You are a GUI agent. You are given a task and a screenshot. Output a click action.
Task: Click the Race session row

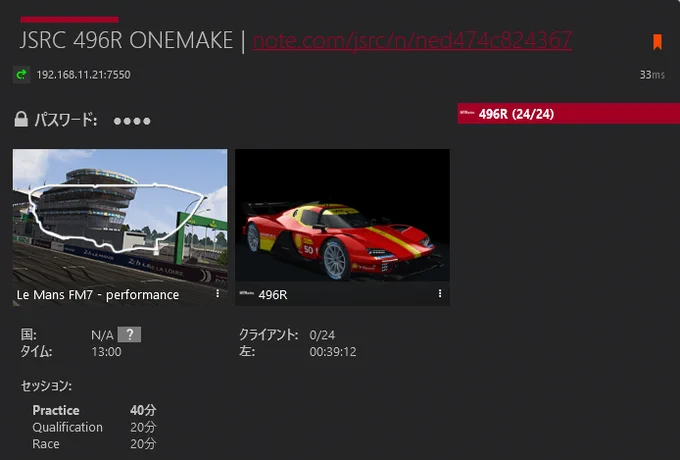click(x=94, y=444)
